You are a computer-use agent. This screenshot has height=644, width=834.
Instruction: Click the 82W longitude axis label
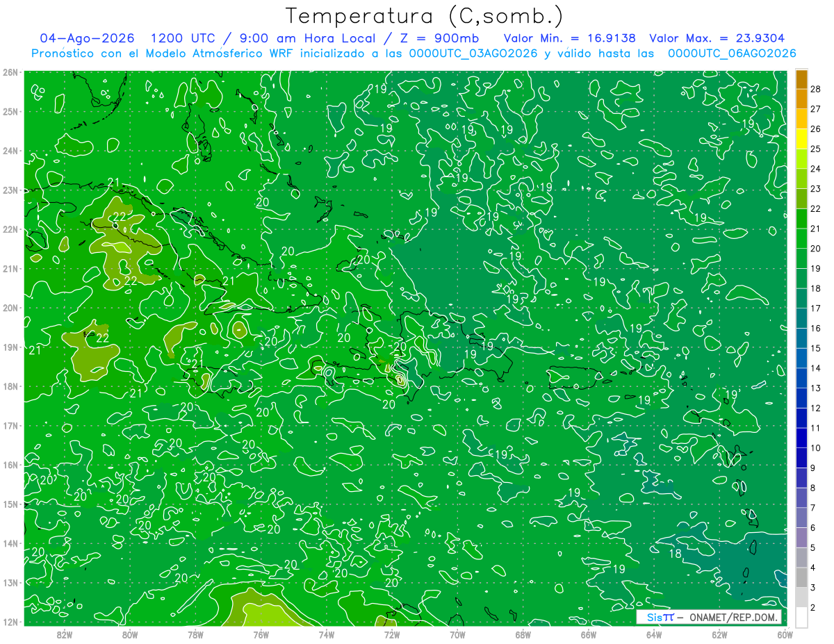pos(65,634)
